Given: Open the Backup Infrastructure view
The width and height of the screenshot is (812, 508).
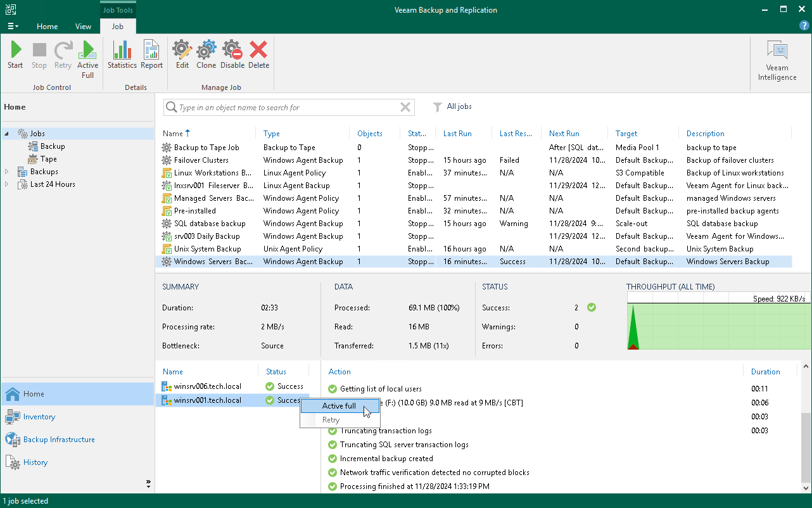Looking at the screenshot, I should [77, 440].
